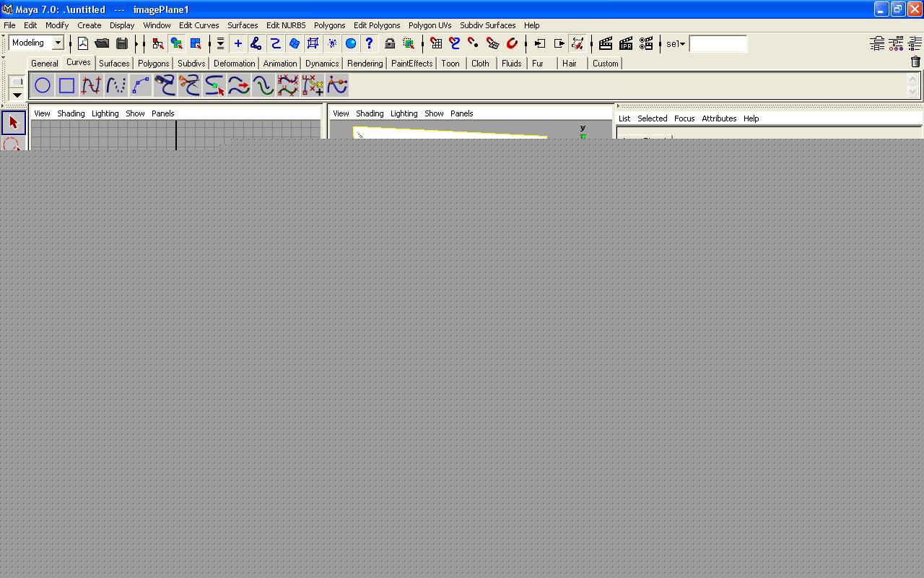The image size is (924, 578).
Task: Click the Rebuild Curve shelf icon
Action: [288, 85]
